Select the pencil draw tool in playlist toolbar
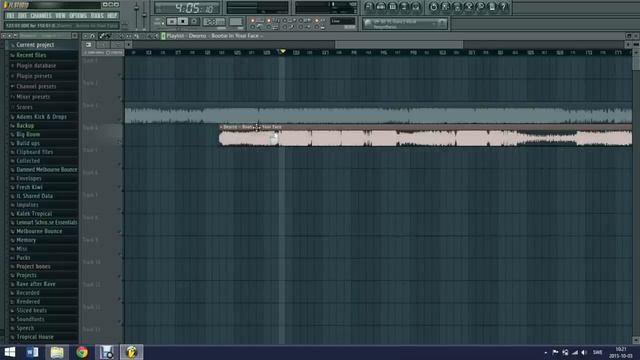Viewport: 640px width, 360px height. 102,36
